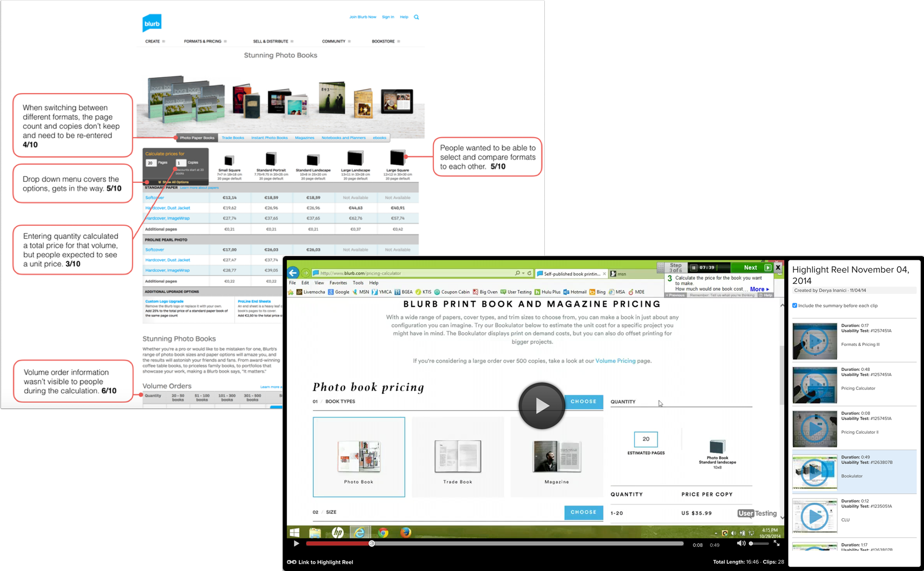
Task: Click the Chrome icon in the taskbar
Action: (383, 533)
